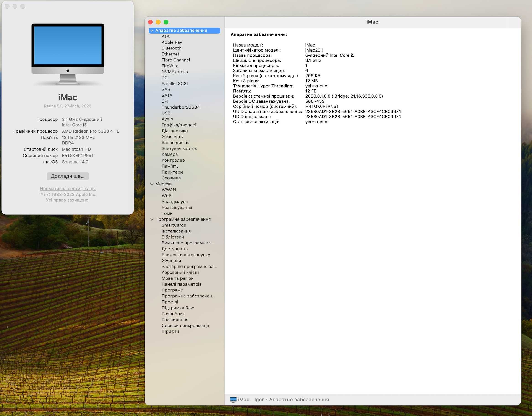This screenshot has height=416, width=532.
Task: Select Сховище in the sidebar
Action: [x=171, y=178]
